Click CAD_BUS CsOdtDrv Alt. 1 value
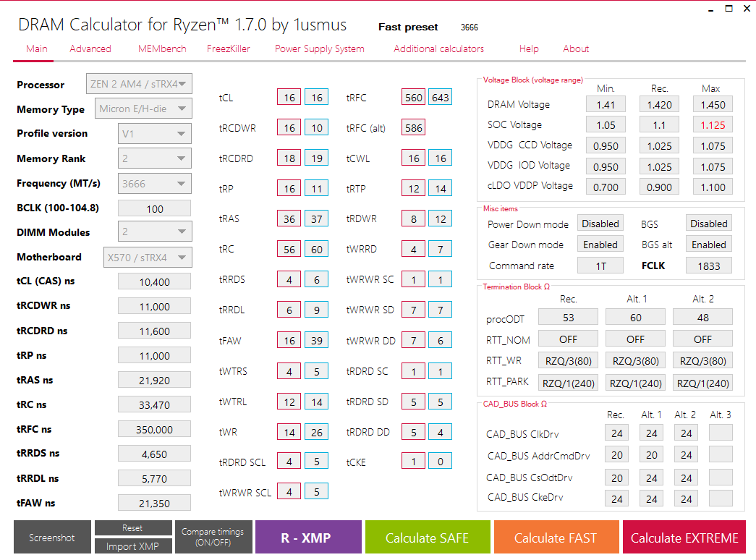 pyautogui.click(x=651, y=478)
